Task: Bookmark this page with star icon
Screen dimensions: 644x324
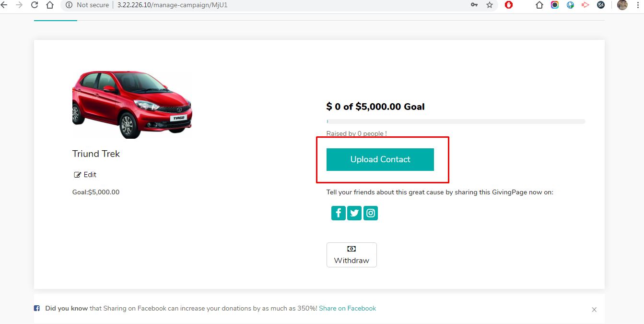Action: 490,5
